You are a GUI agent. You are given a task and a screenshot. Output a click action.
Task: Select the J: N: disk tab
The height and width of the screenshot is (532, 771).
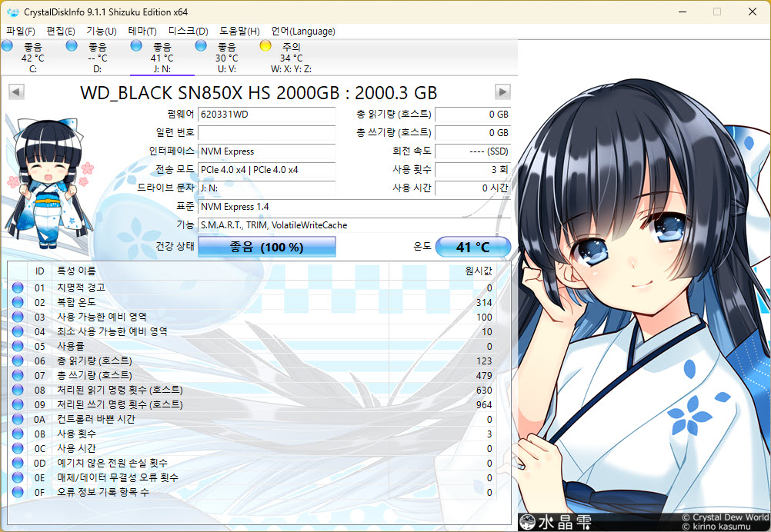tap(162, 58)
